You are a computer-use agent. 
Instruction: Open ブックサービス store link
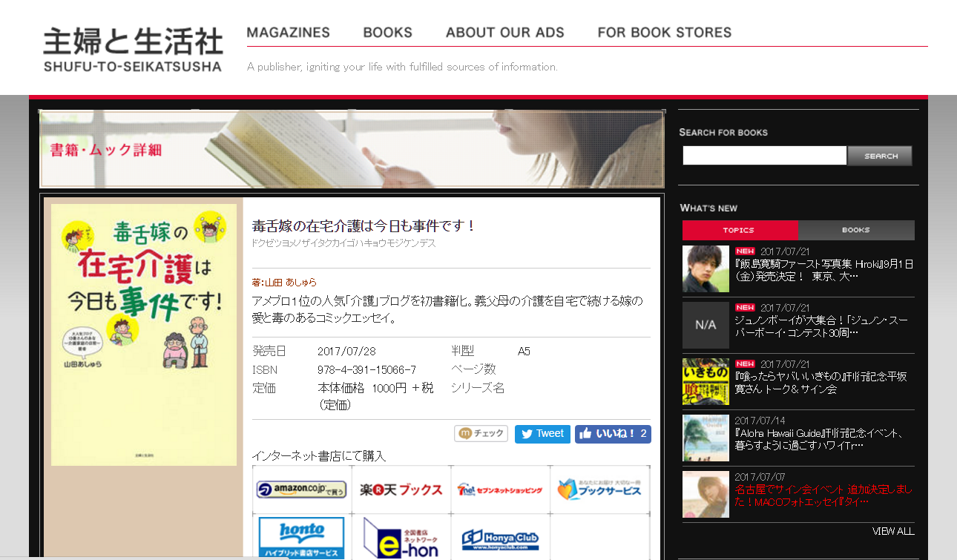click(x=599, y=490)
